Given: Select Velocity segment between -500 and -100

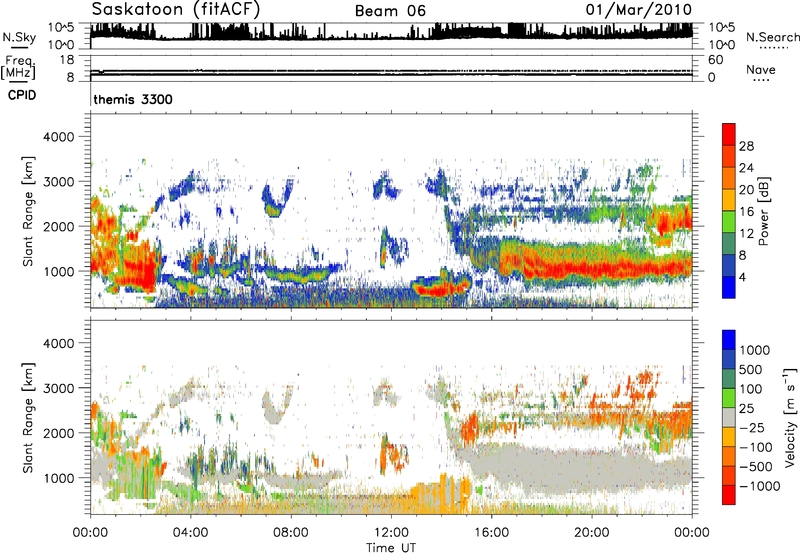Looking at the screenshot, I should (x=729, y=456).
